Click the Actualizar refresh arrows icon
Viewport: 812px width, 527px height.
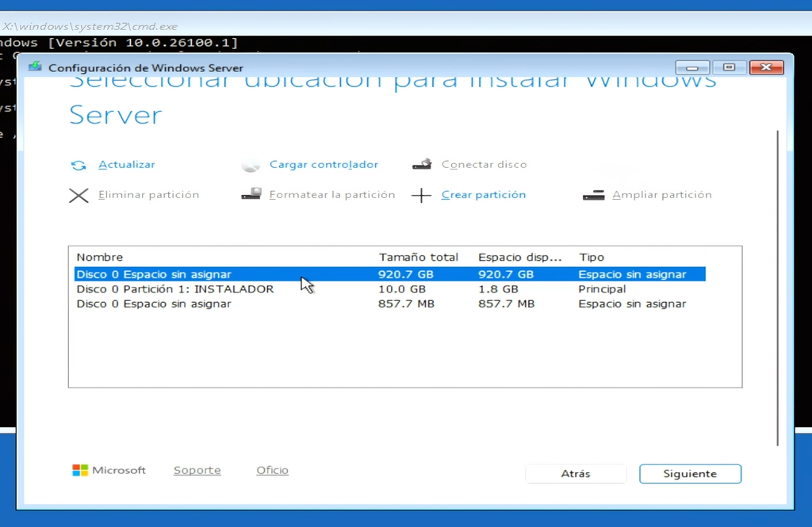(x=79, y=165)
